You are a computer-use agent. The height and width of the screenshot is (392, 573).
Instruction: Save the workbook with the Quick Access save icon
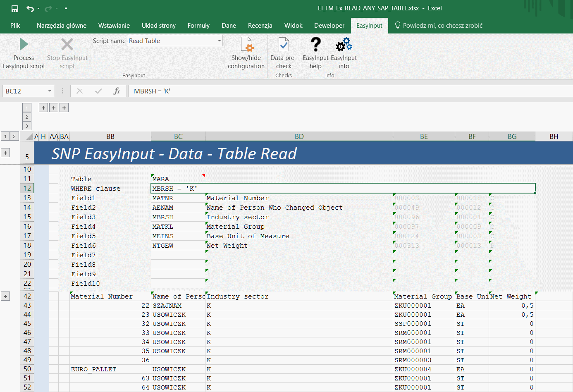coord(15,7)
